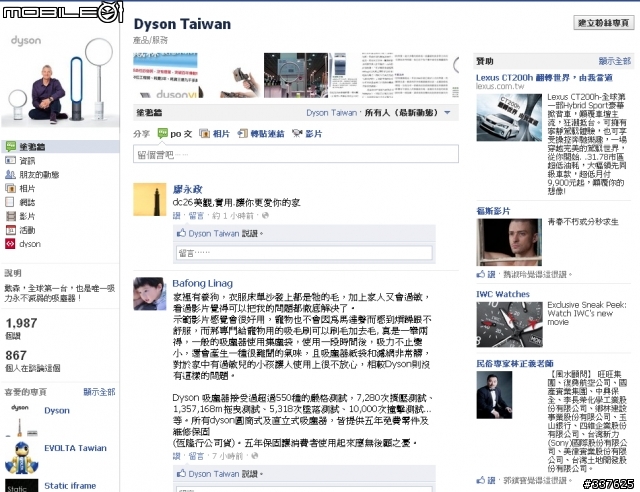This screenshot has height=492, width=640.
Task: Open IWC watch ad image
Action: [x=509, y=325]
